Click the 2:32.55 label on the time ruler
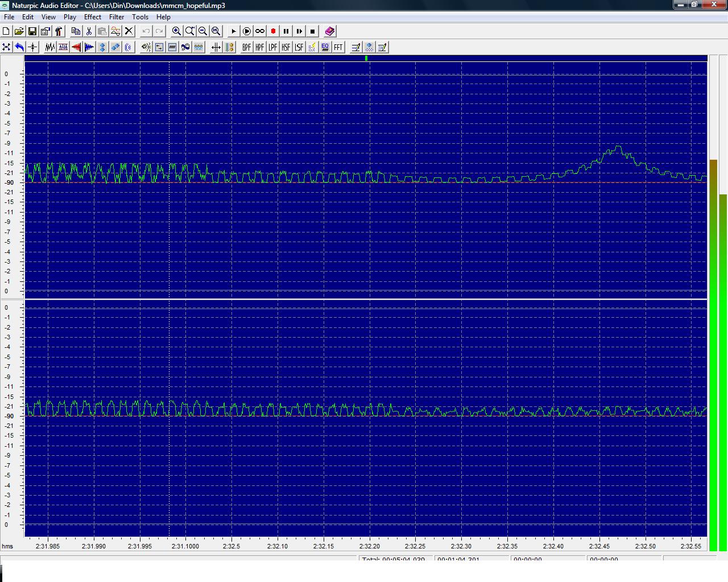The width and height of the screenshot is (728, 582). (691, 546)
